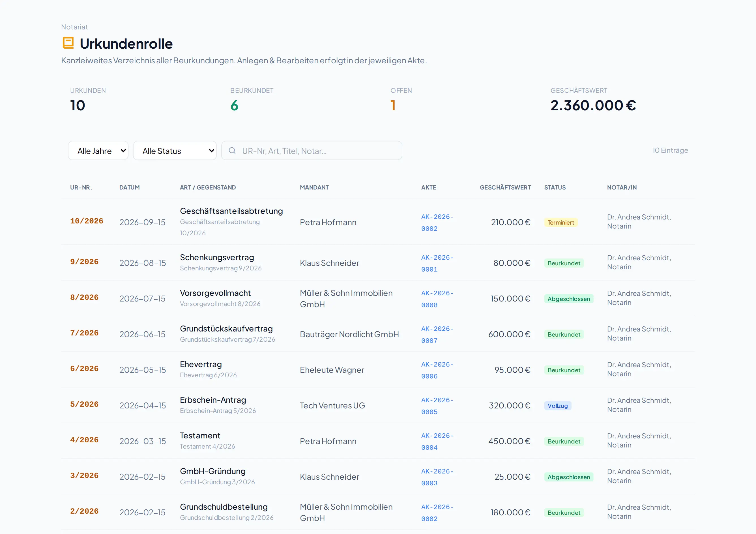The width and height of the screenshot is (756, 534).
Task: Click the Geschäftswert column header
Action: (x=505, y=187)
